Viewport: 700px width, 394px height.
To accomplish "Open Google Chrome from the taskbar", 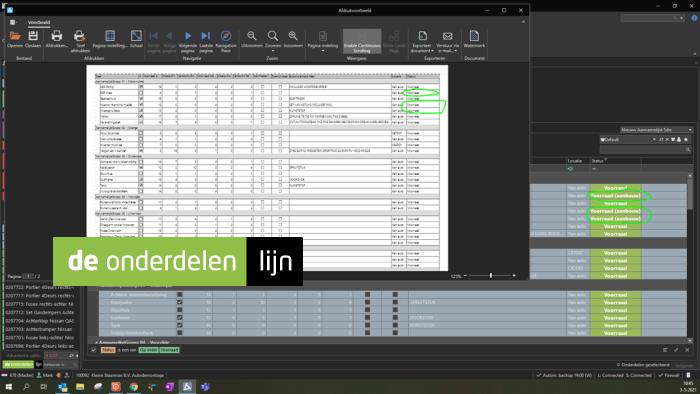I will pyautogui.click(x=133, y=387).
